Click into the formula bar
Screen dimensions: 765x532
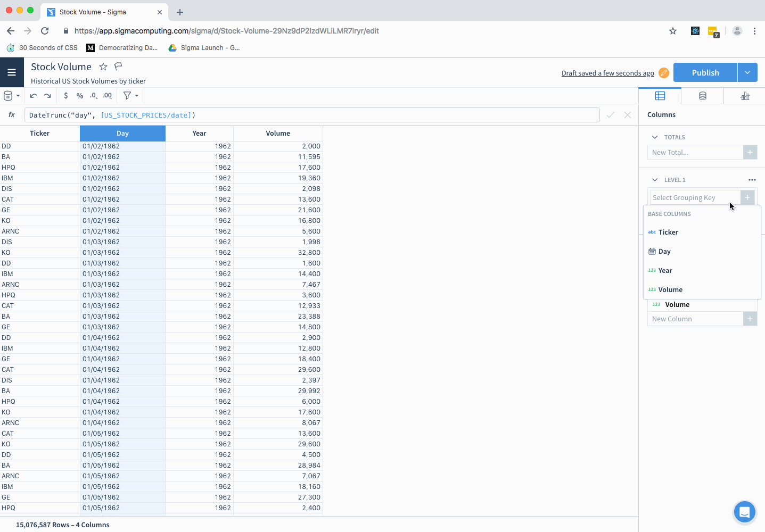[312, 115]
